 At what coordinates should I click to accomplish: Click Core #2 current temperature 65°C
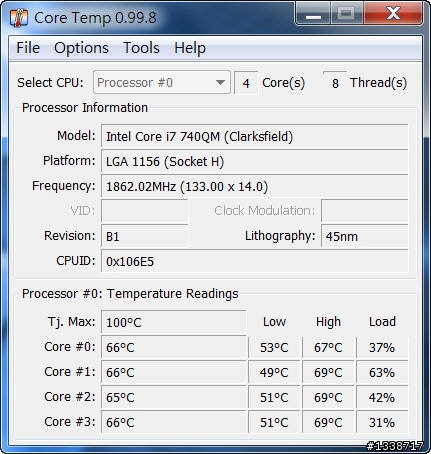(174, 397)
